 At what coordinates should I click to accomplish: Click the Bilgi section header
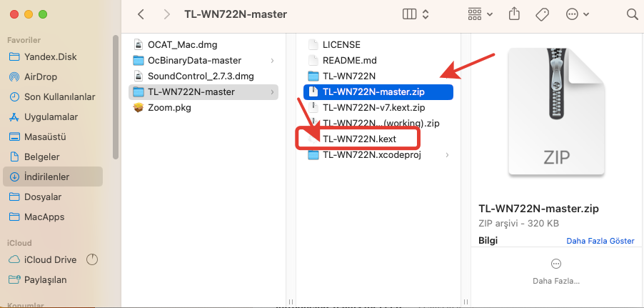488,241
